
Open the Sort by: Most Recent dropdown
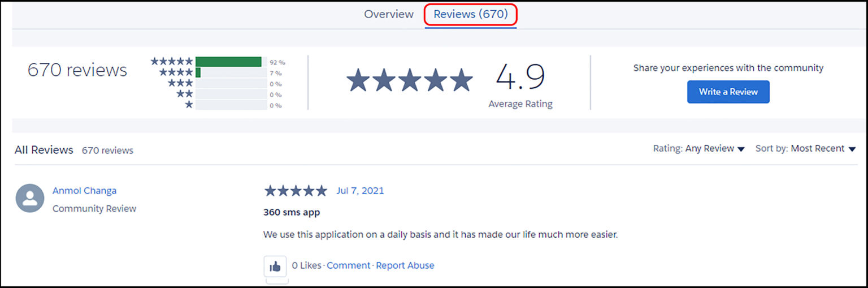[x=805, y=149]
